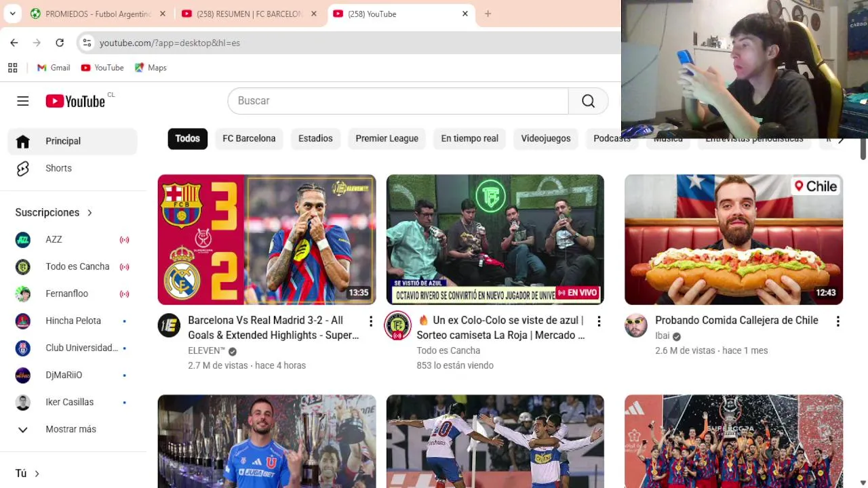This screenshot has width=868, height=488.
Task: Open more options for Probando Comida Callejera video
Action: coord(837,321)
